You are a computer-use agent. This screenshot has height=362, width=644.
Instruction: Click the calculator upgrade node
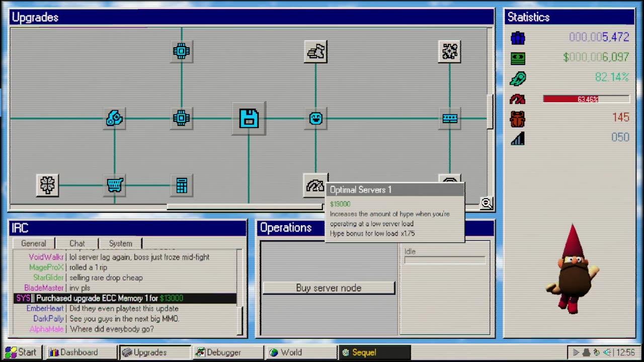[182, 186]
